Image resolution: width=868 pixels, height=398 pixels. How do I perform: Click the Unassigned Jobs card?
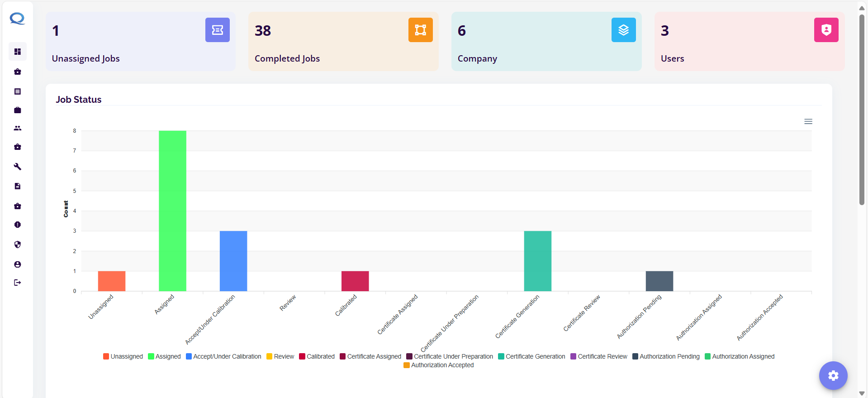[140, 42]
